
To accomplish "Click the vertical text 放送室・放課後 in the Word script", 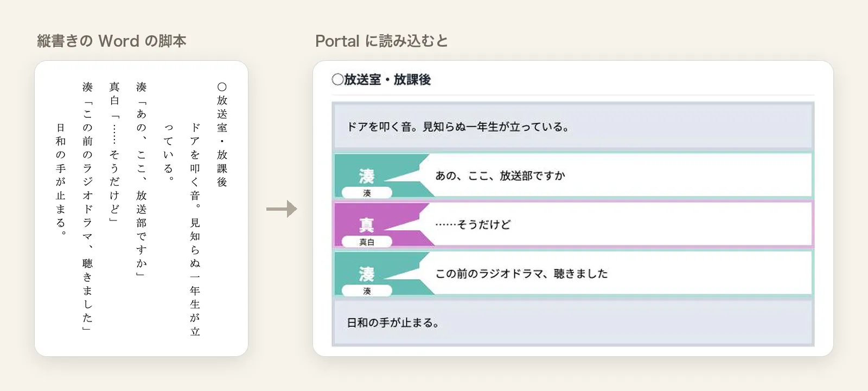I will [222, 135].
